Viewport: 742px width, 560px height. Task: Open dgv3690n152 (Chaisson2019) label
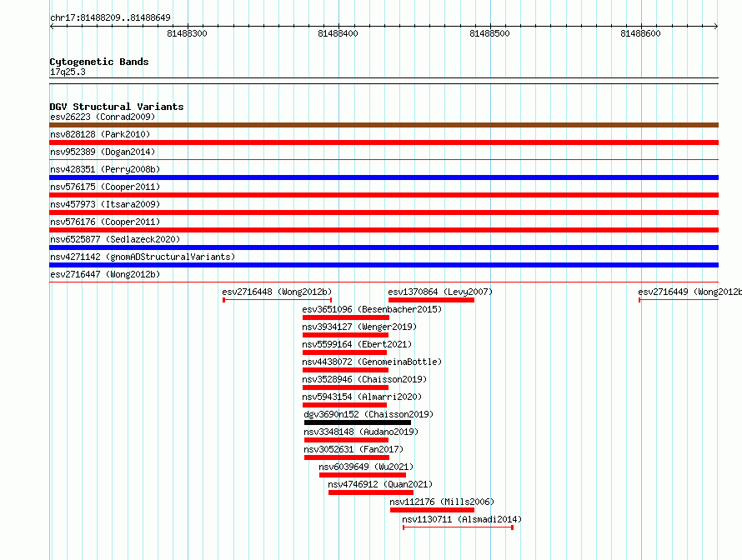coord(368,414)
